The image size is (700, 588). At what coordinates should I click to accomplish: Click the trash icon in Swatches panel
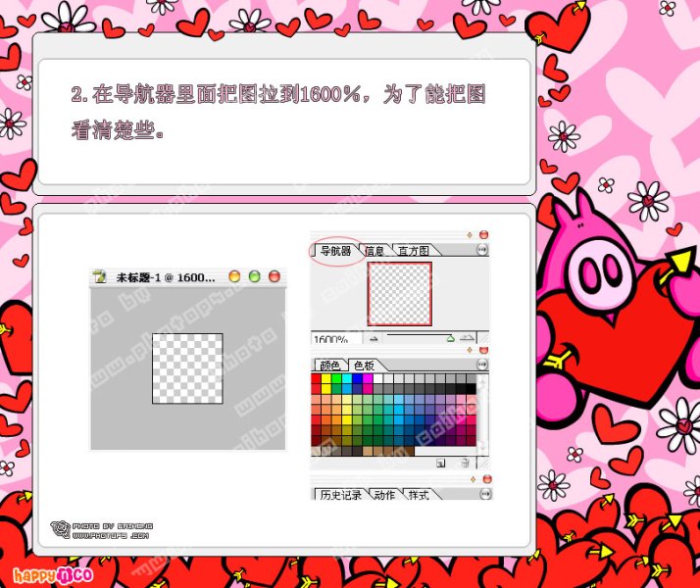click(465, 463)
